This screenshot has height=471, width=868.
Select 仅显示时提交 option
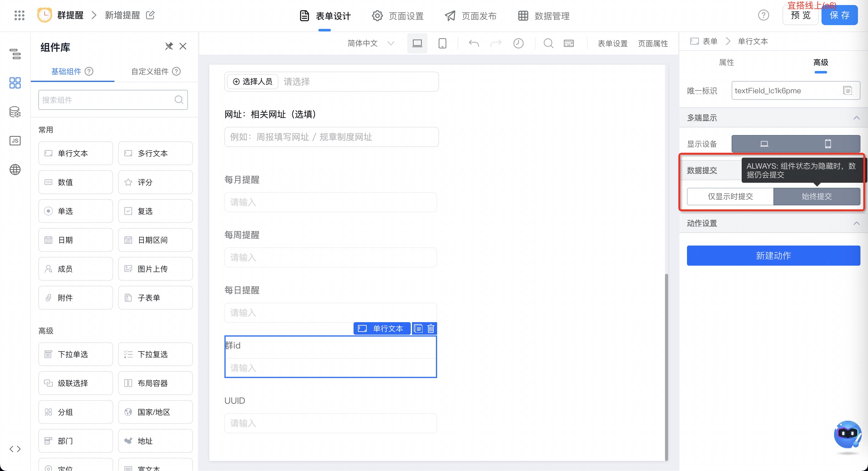pos(730,197)
